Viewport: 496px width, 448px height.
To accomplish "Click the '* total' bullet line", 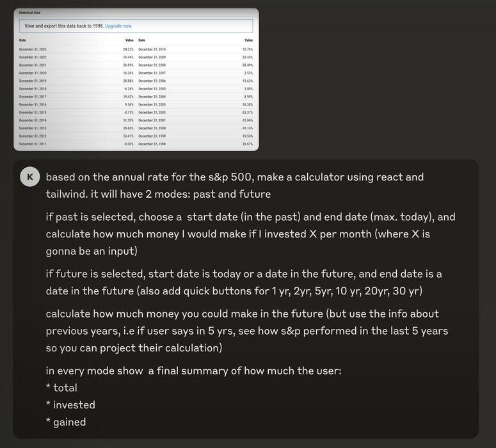I will (x=61, y=388).
